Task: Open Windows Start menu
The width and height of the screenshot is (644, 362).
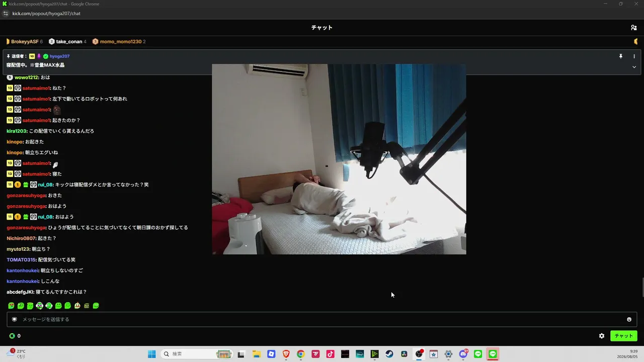Action: point(151,354)
